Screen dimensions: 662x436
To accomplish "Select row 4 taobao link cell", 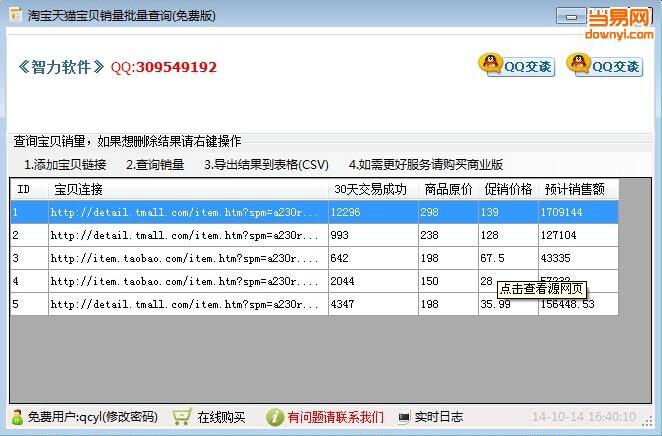I will coord(188,281).
